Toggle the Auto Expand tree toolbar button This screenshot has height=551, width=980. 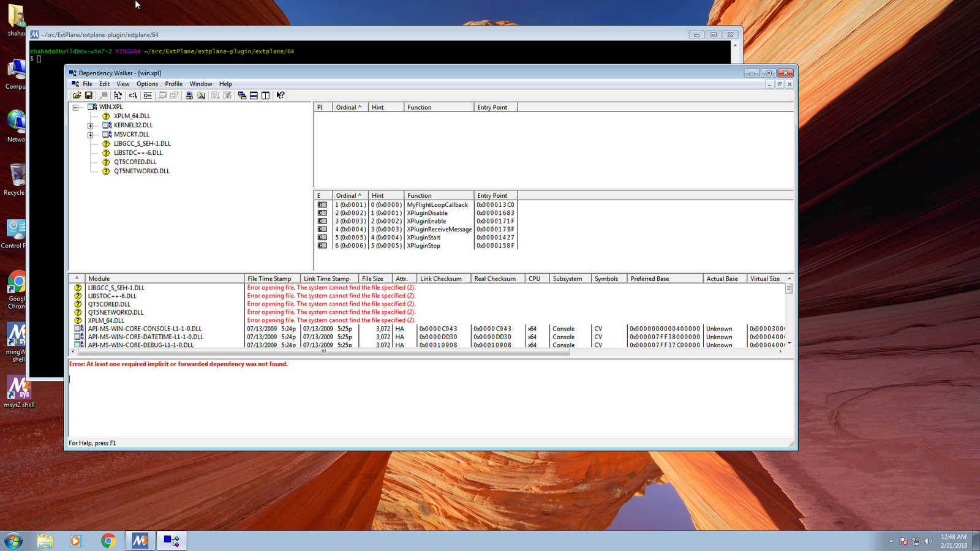(x=118, y=96)
